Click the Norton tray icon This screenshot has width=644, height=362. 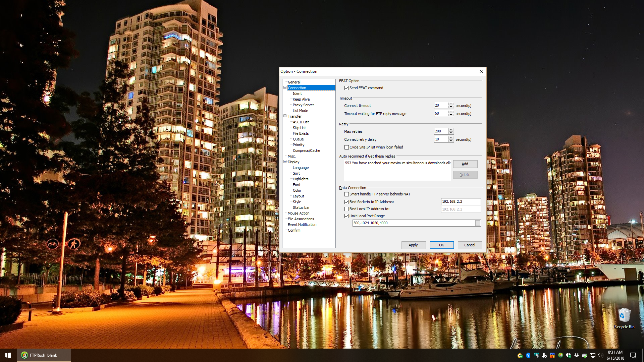pos(520,355)
